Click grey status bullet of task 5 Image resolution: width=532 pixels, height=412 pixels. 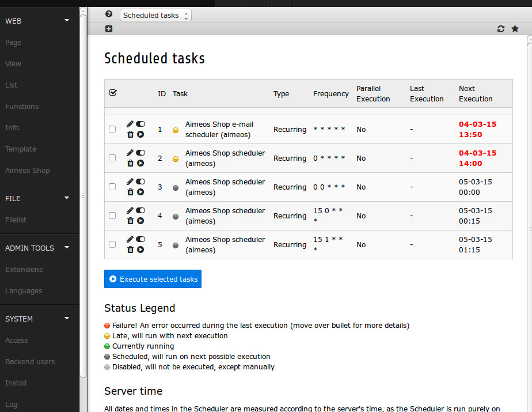click(x=176, y=245)
